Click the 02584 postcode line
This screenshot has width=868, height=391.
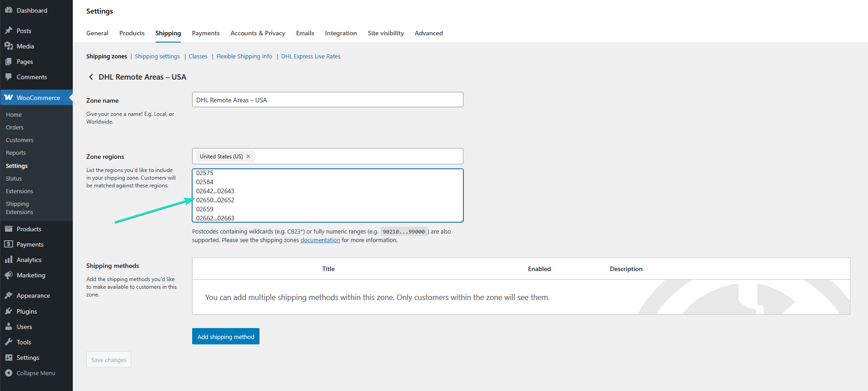(205, 182)
